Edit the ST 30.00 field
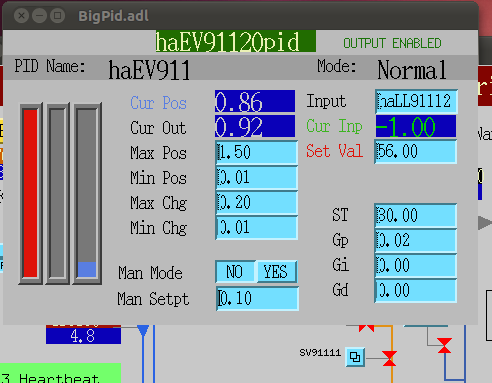Screen dimensions: 492x383 coord(415,215)
